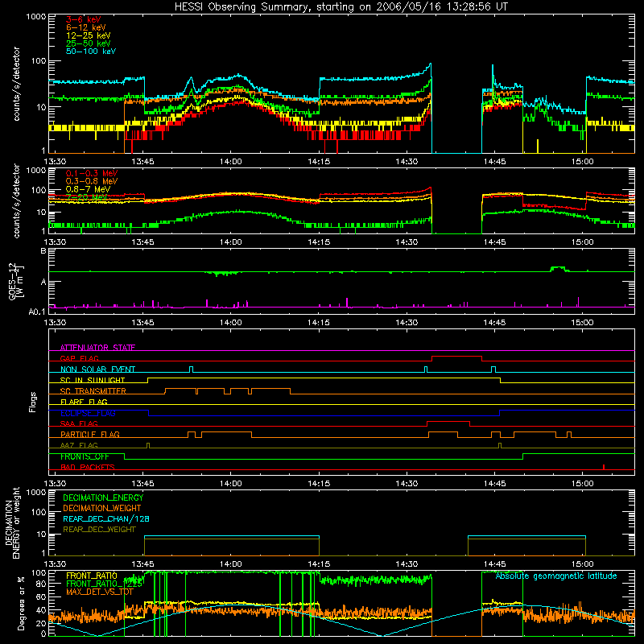The width and height of the screenshot is (644, 644).
Task: Select the REAR_DEC_CHAN/128 legend label
Action: pyautogui.click(x=106, y=519)
